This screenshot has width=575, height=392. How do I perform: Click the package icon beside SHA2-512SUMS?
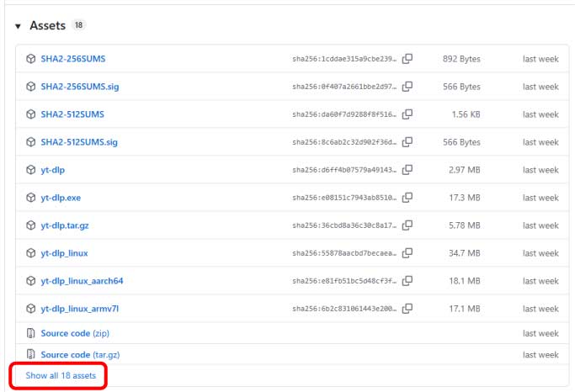coord(31,114)
